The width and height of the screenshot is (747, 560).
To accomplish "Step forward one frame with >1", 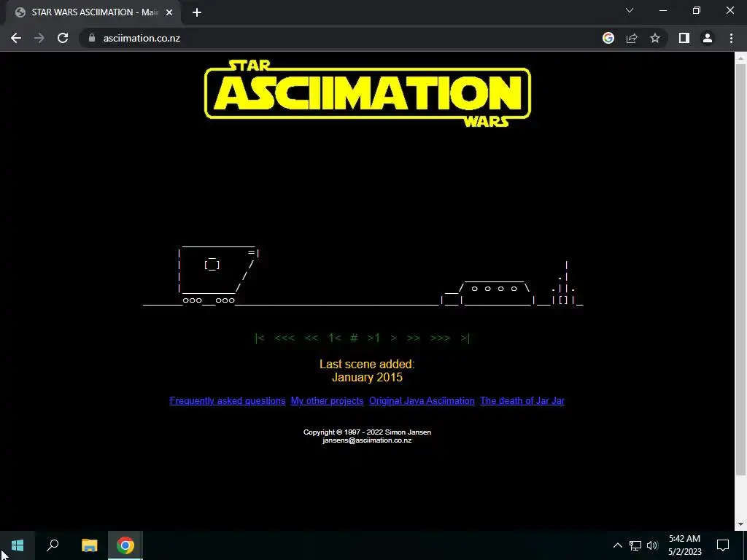I will (373, 338).
